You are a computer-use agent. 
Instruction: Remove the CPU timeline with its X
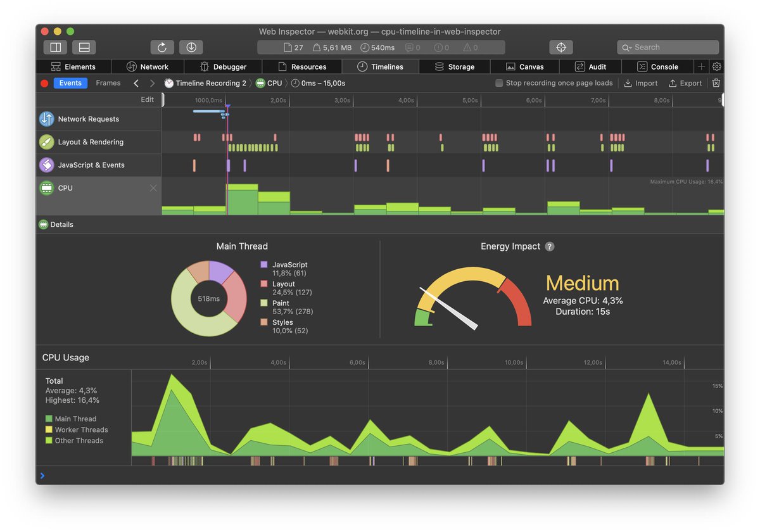coord(153,188)
